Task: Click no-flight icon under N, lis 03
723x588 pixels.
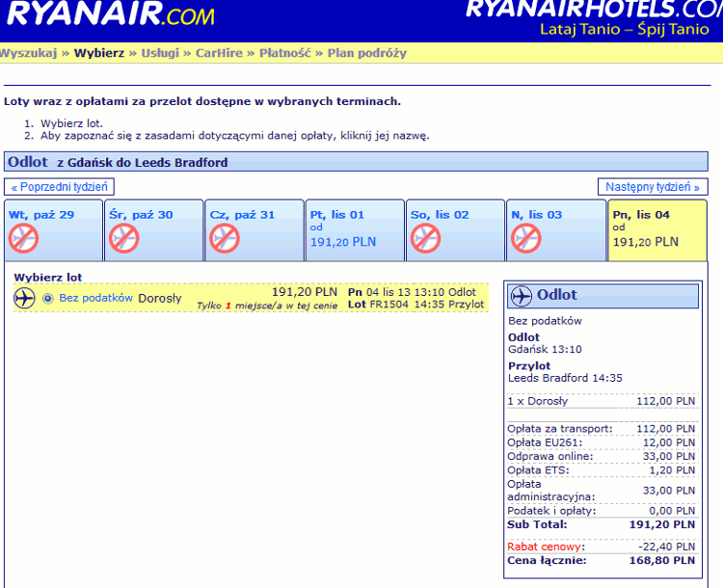Action: coord(525,238)
